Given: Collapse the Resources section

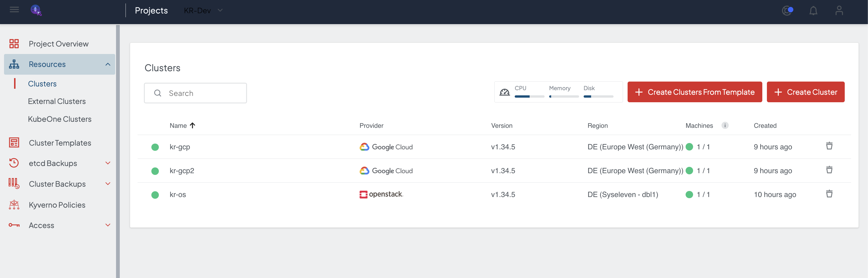Looking at the screenshot, I should (108, 64).
